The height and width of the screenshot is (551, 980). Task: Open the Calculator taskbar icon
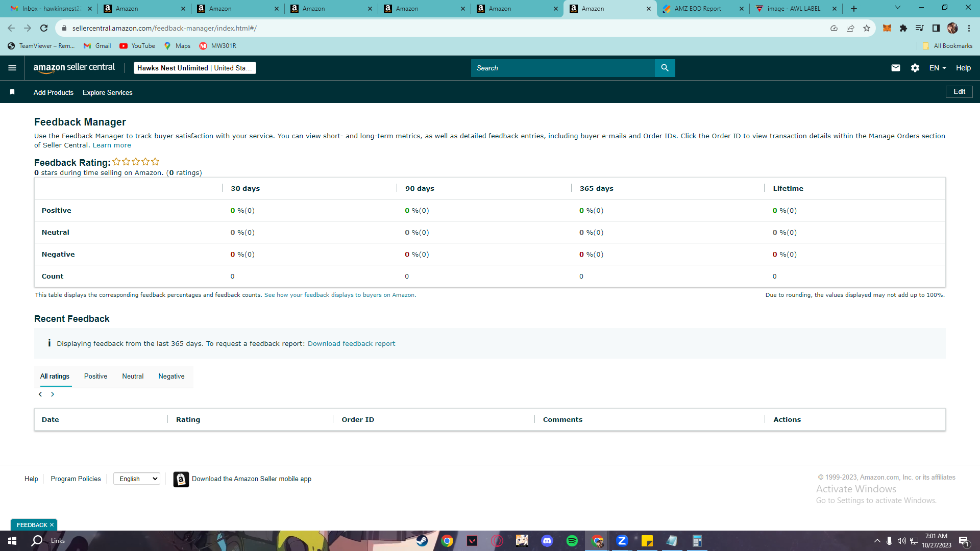tap(697, 541)
